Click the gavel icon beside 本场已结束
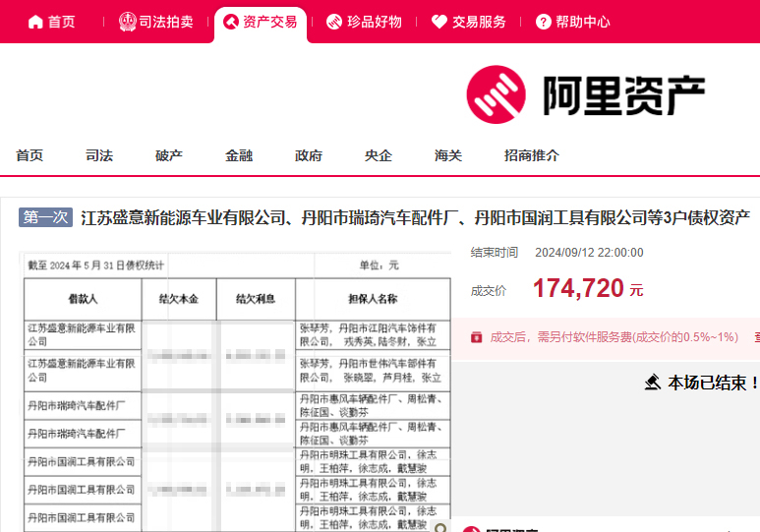Viewport: 760px width, 532px height. [x=652, y=382]
